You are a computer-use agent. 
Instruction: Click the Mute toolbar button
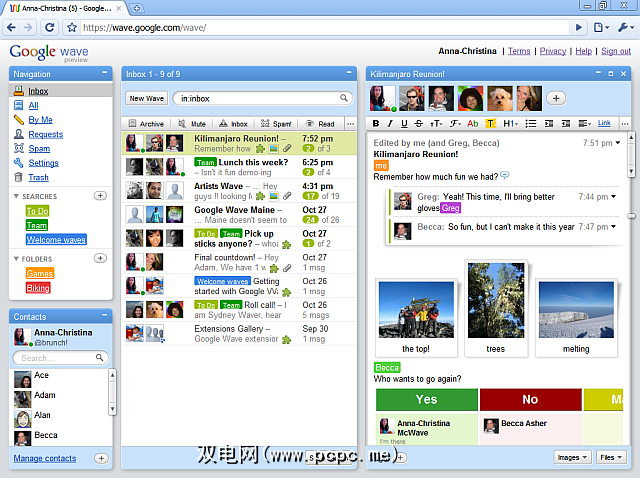point(192,124)
